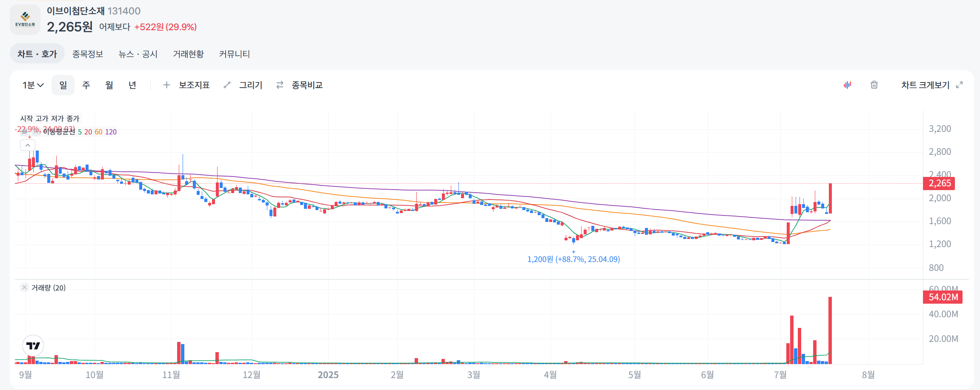This screenshot has width=980, height=390.
Task: Open the 차트 · 호가 tab
Action: pyautogui.click(x=37, y=54)
